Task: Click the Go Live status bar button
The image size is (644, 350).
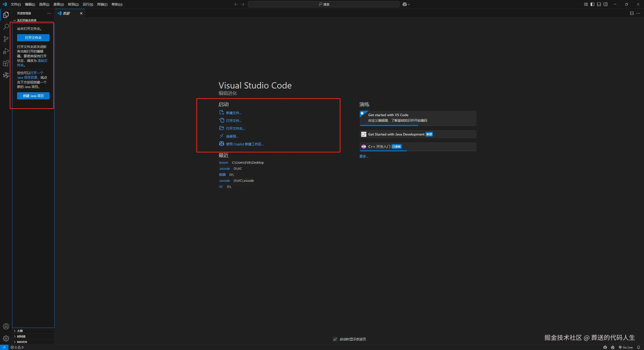Action: point(626,347)
